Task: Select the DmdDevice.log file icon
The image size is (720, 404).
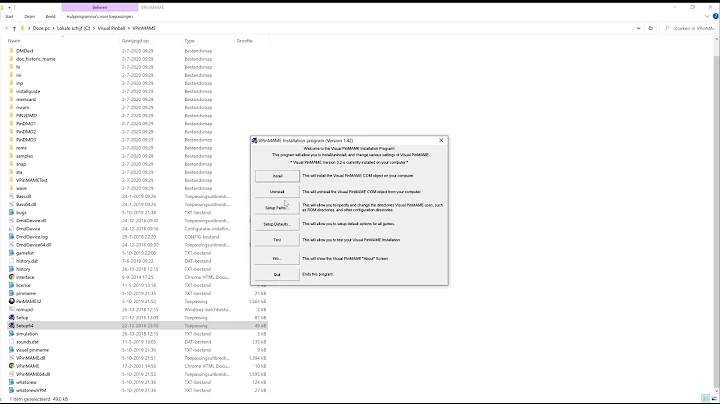Action: tap(11, 237)
